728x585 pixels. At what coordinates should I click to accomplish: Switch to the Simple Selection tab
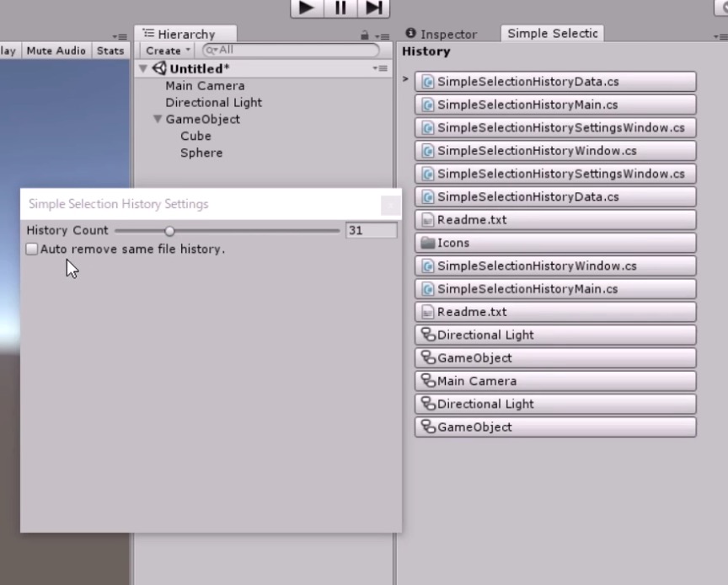click(552, 34)
